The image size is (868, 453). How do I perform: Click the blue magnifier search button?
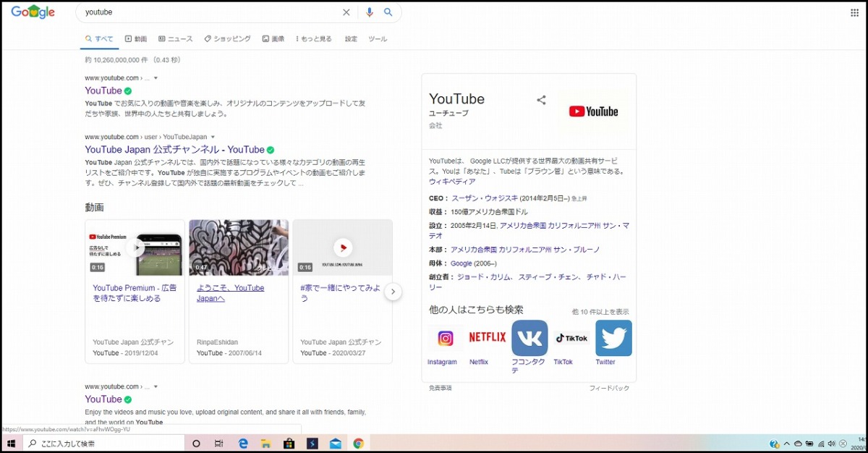pos(388,12)
